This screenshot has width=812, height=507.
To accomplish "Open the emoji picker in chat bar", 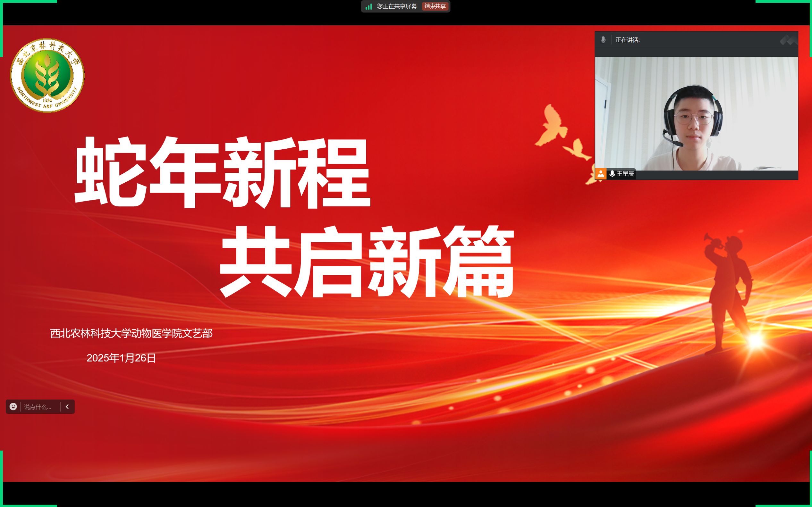I will point(13,406).
